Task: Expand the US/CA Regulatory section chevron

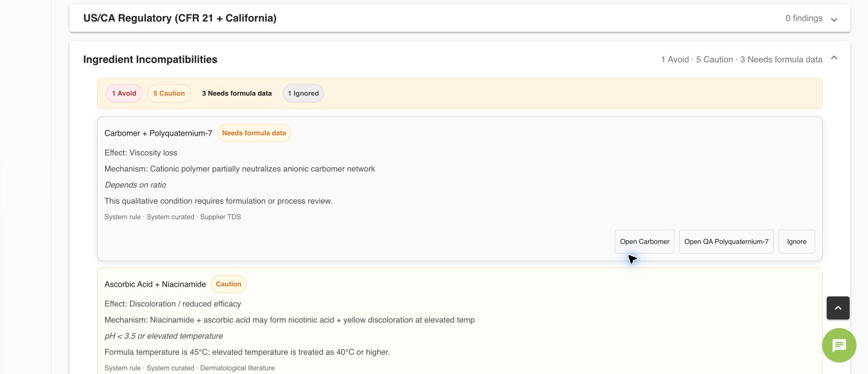Action: coord(834,19)
